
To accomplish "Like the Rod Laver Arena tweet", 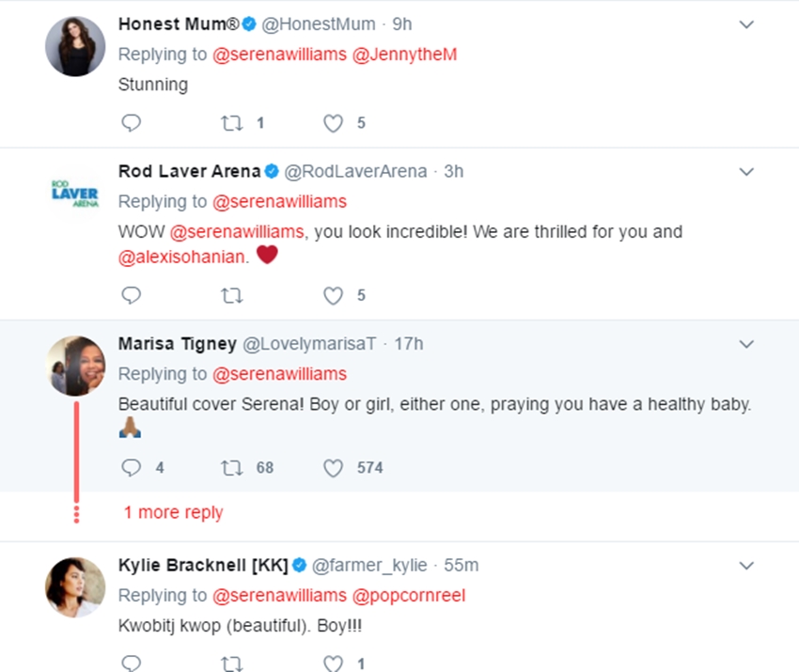I will [333, 296].
